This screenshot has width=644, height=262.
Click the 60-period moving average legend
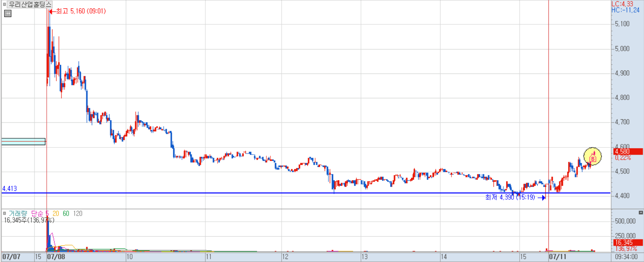click(x=66, y=214)
